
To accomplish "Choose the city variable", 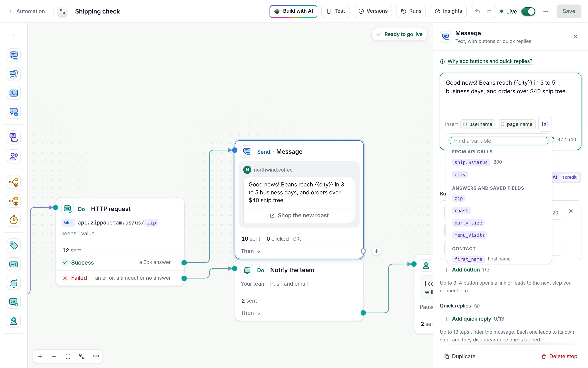I will [460, 175].
